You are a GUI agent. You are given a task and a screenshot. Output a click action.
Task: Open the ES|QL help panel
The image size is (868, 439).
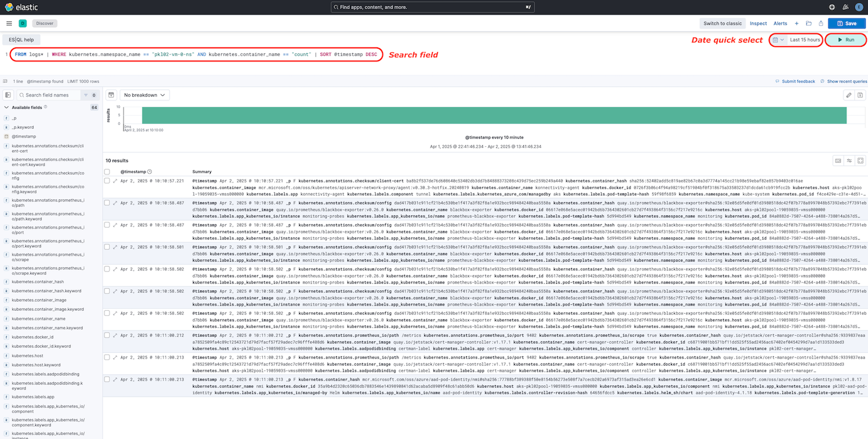pos(21,39)
